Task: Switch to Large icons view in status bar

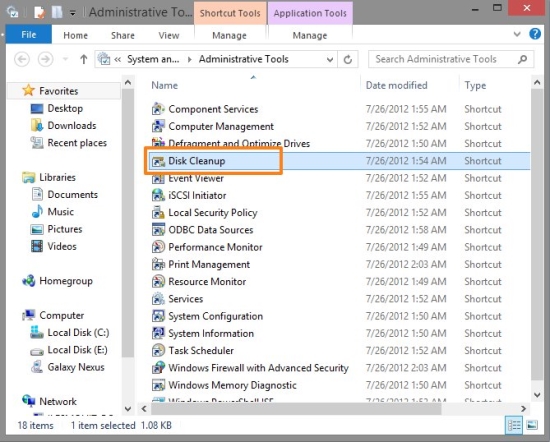Action: point(532,426)
